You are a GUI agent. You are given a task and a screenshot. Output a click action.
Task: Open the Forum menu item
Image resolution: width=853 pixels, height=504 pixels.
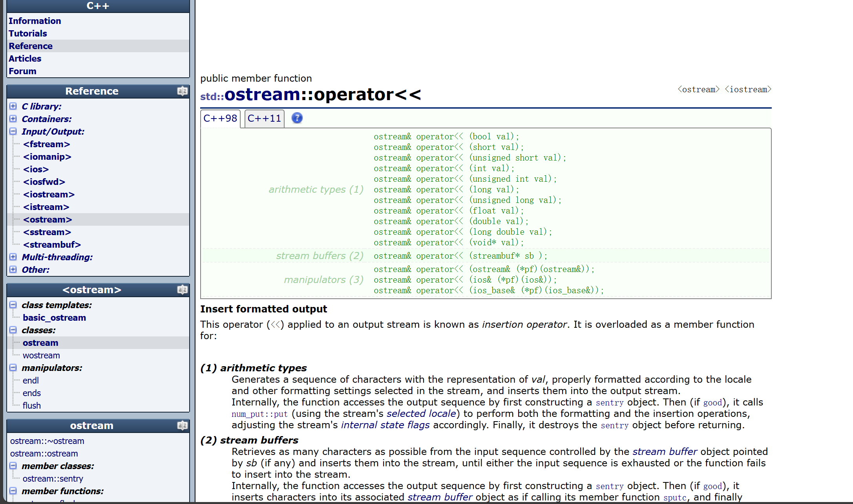tap(22, 71)
